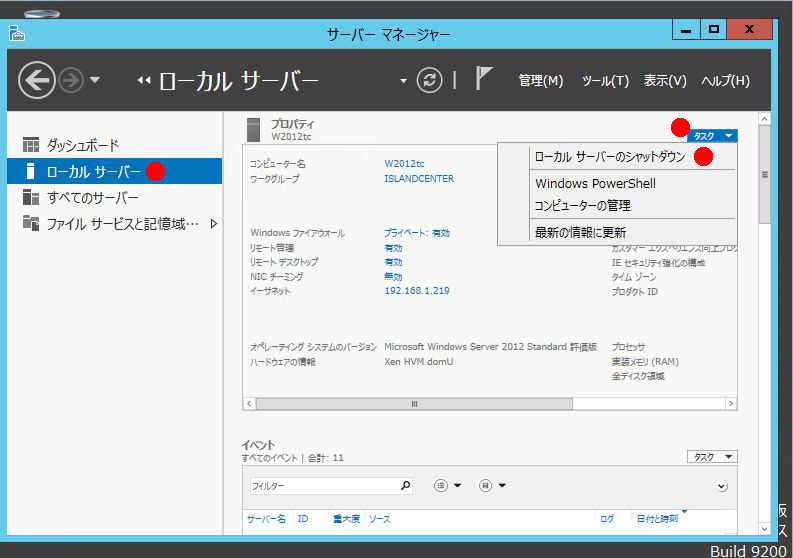Image resolution: width=793 pixels, height=558 pixels.
Task: Click the プロパティ server tower icon
Action: click(x=253, y=130)
